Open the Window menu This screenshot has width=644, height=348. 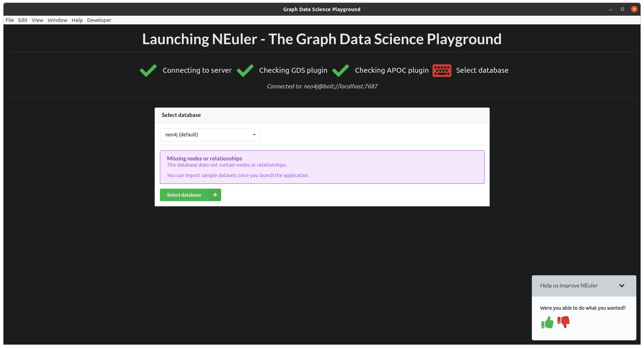coord(57,20)
